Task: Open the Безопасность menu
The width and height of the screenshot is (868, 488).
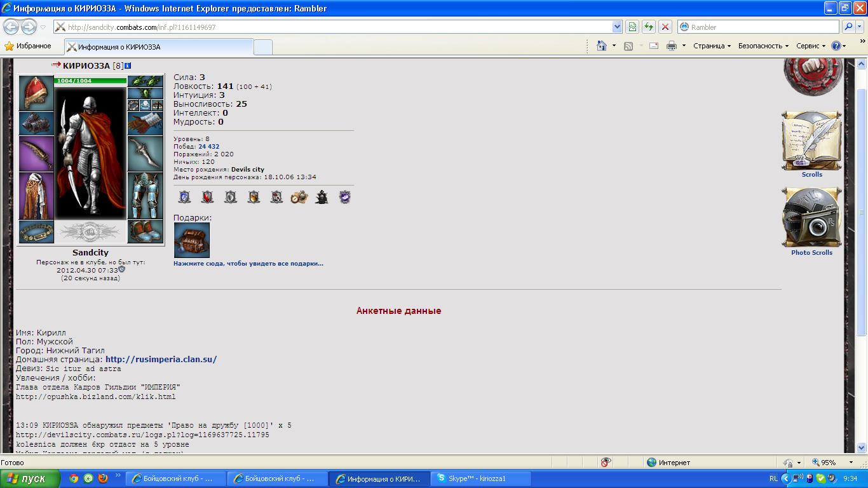Action: pos(763,46)
